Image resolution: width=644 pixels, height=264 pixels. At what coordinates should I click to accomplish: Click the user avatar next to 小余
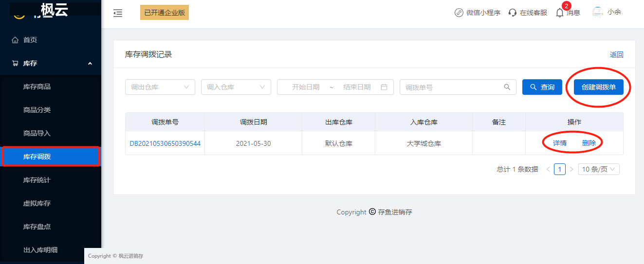tap(598, 13)
